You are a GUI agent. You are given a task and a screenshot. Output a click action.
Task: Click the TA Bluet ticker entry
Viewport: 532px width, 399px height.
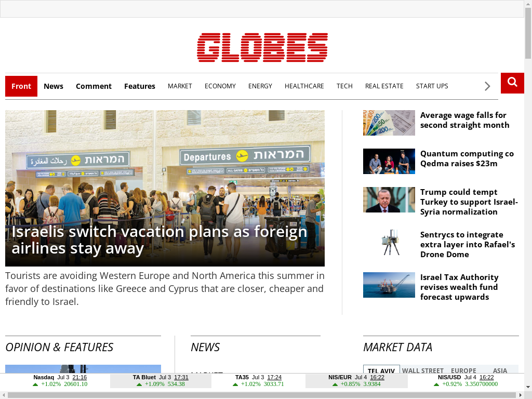tap(161, 381)
